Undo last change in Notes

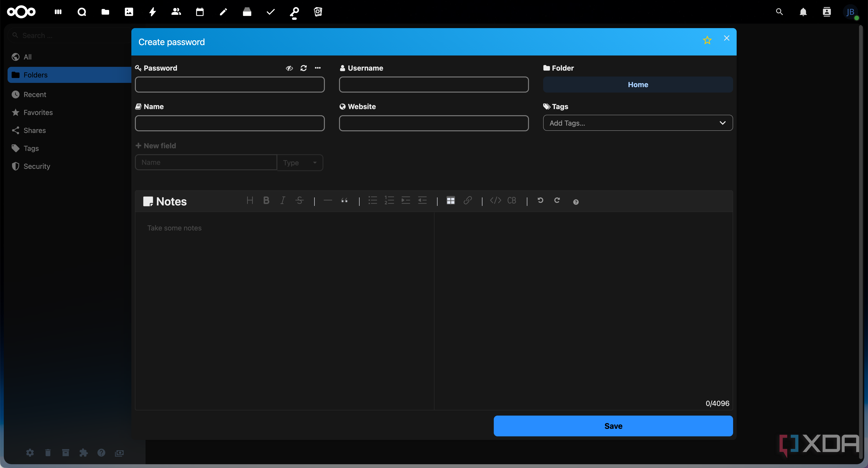540,201
